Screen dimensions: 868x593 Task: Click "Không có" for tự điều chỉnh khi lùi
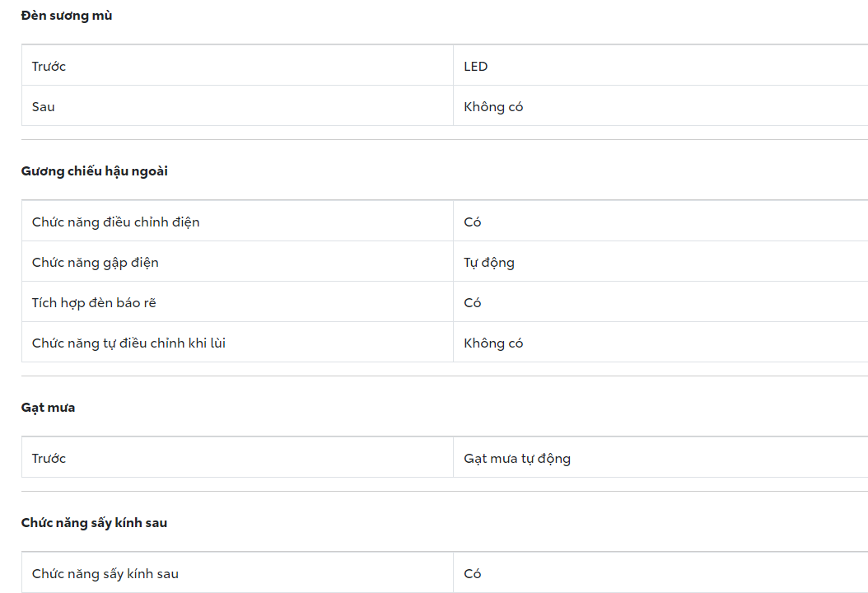tap(493, 343)
